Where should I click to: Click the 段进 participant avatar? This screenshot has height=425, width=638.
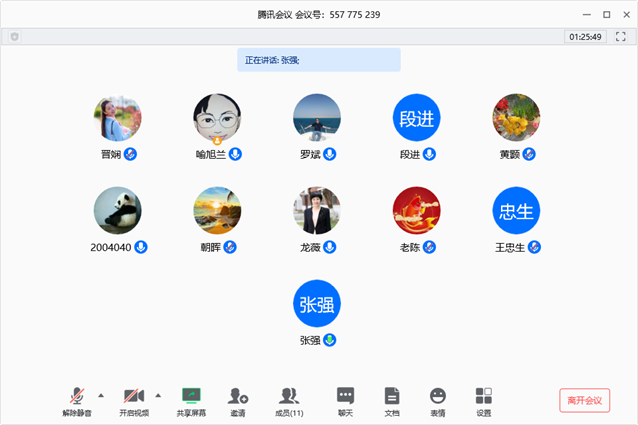(x=416, y=118)
